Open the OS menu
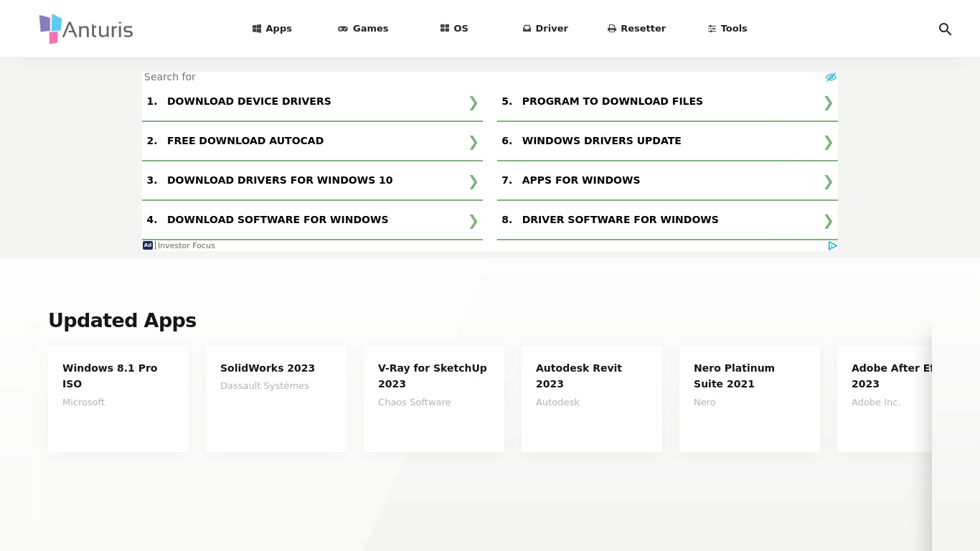The image size is (980, 551). tap(454, 29)
